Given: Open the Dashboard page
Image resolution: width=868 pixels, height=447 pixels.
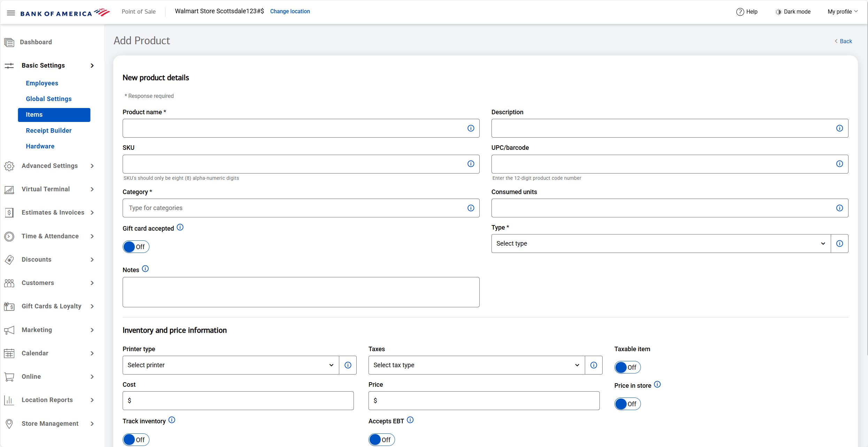Looking at the screenshot, I should click(x=36, y=42).
